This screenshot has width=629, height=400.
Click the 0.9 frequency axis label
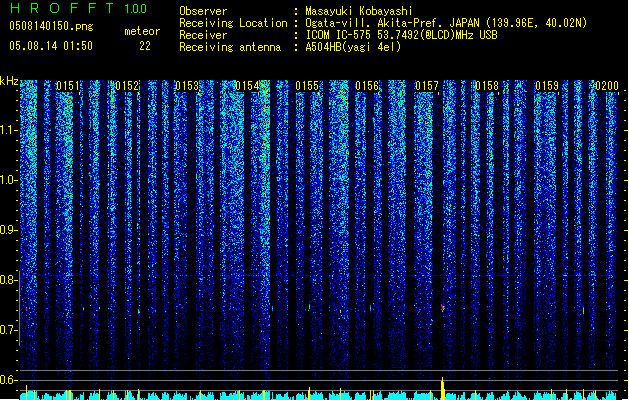tap(9, 230)
